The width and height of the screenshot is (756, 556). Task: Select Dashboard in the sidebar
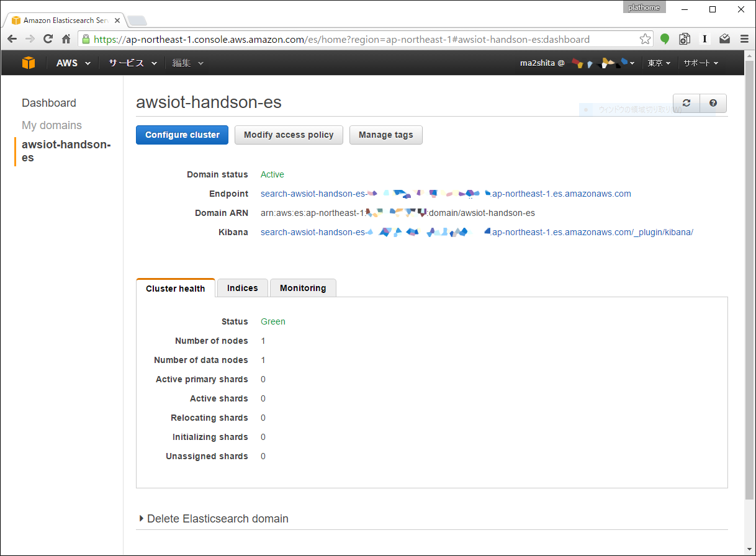click(49, 103)
